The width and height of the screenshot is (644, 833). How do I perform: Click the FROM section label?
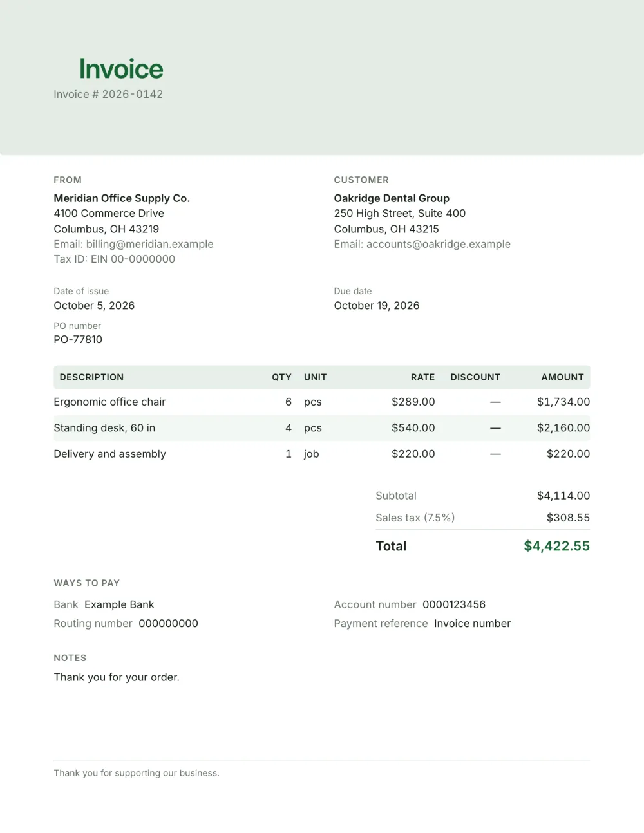point(68,180)
